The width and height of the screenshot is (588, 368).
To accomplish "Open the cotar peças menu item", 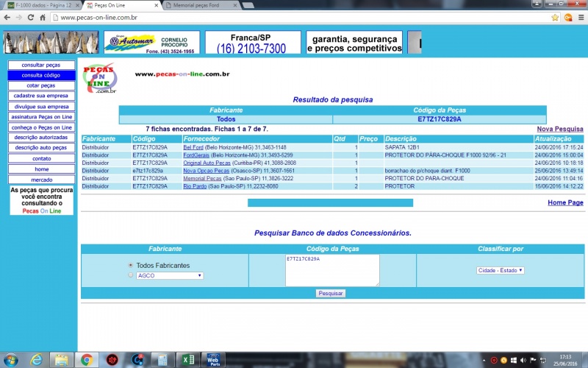I will tap(41, 85).
